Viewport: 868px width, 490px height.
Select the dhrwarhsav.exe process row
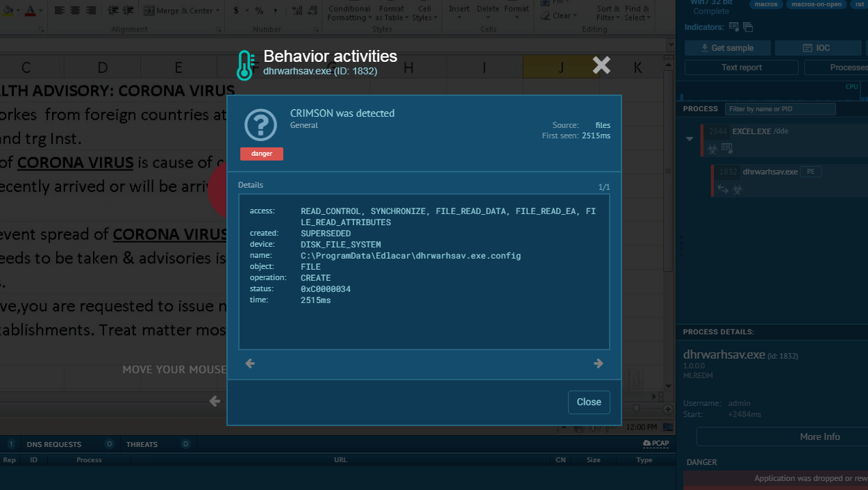coord(790,181)
